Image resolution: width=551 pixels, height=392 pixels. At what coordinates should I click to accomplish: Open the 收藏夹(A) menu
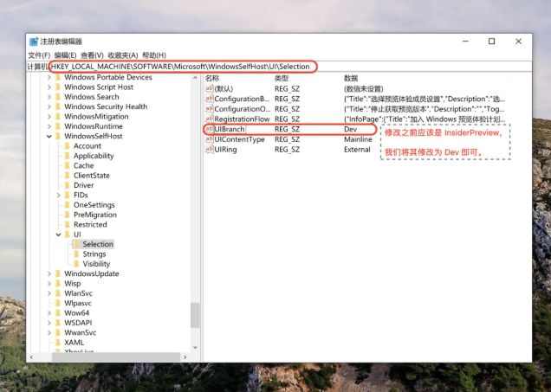point(123,55)
